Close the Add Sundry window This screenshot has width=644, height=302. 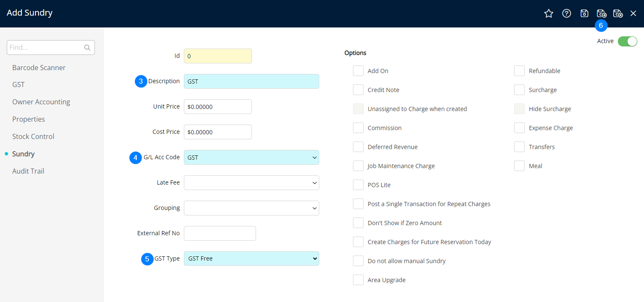point(633,14)
